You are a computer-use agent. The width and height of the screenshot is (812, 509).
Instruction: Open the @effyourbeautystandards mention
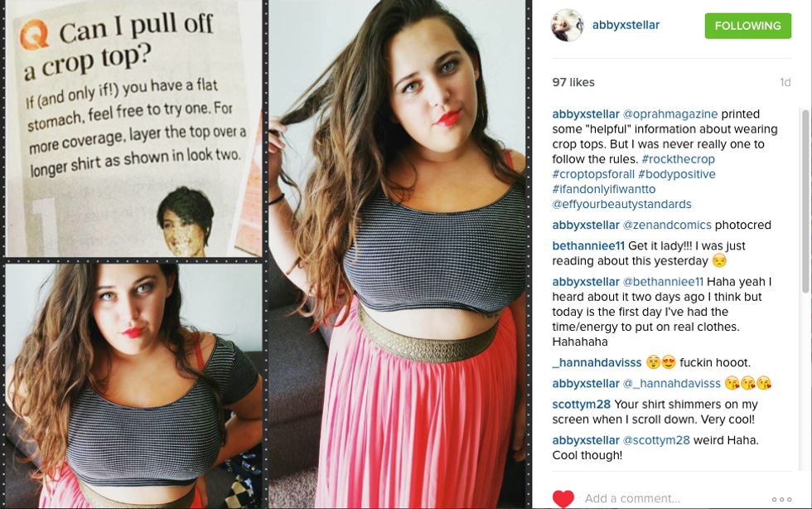point(621,204)
